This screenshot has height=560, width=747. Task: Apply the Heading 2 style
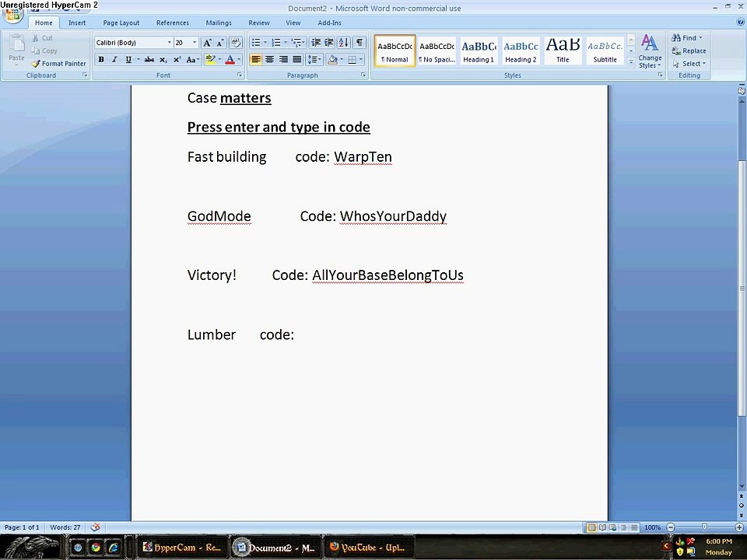pyautogui.click(x=521, y=51)
